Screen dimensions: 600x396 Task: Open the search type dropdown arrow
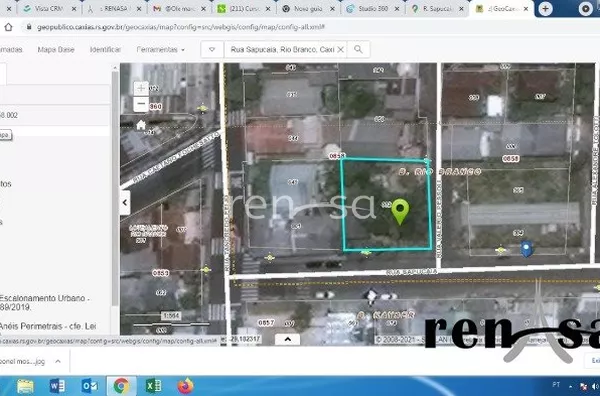click(x=212, y=49)
